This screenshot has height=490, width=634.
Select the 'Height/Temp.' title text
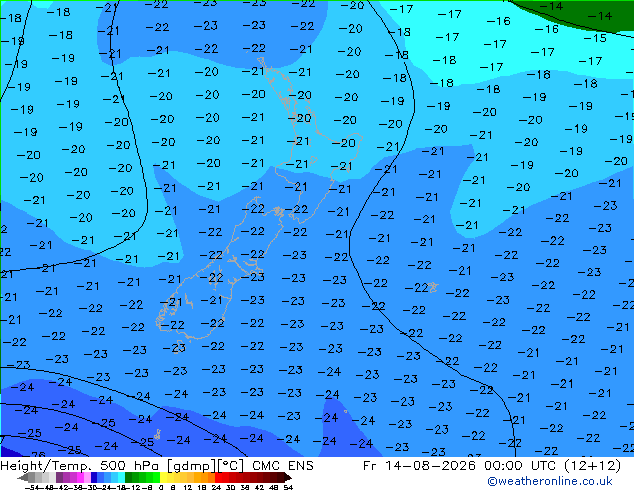pos(47,466)
